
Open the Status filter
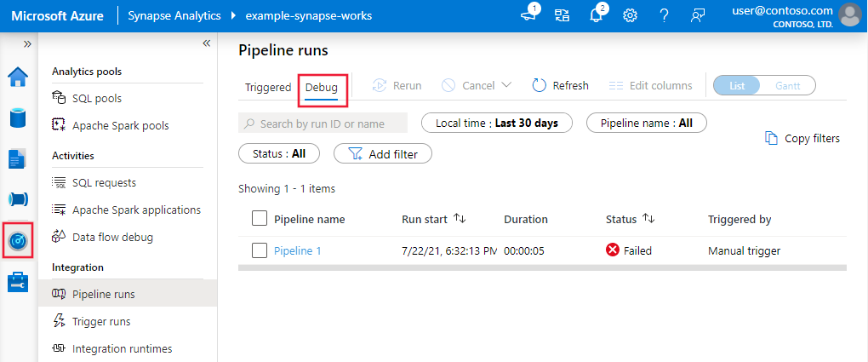click(278, 153)
